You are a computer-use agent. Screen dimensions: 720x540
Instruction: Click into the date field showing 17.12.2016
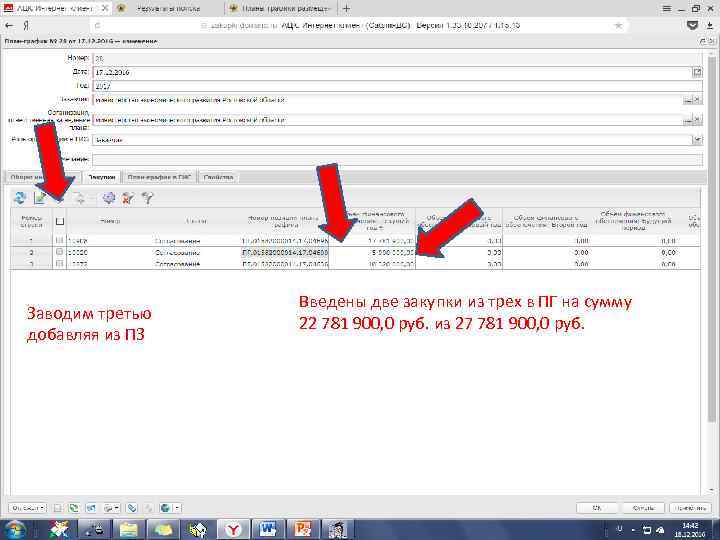392,72
